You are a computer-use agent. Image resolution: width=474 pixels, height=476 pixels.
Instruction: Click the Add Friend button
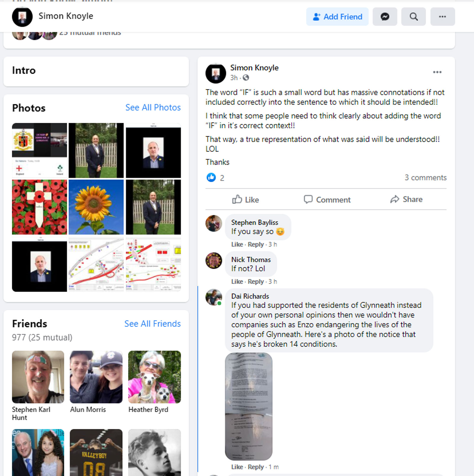(x=337, y=17)
